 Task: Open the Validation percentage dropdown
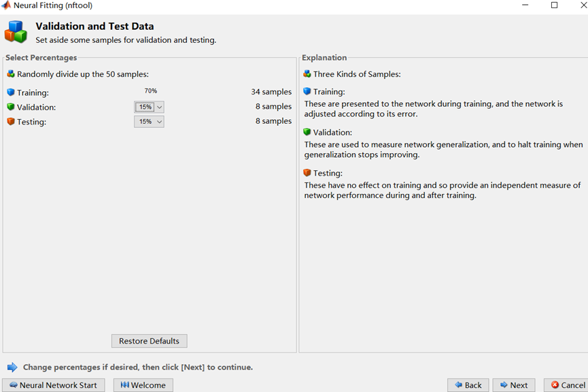149,107
